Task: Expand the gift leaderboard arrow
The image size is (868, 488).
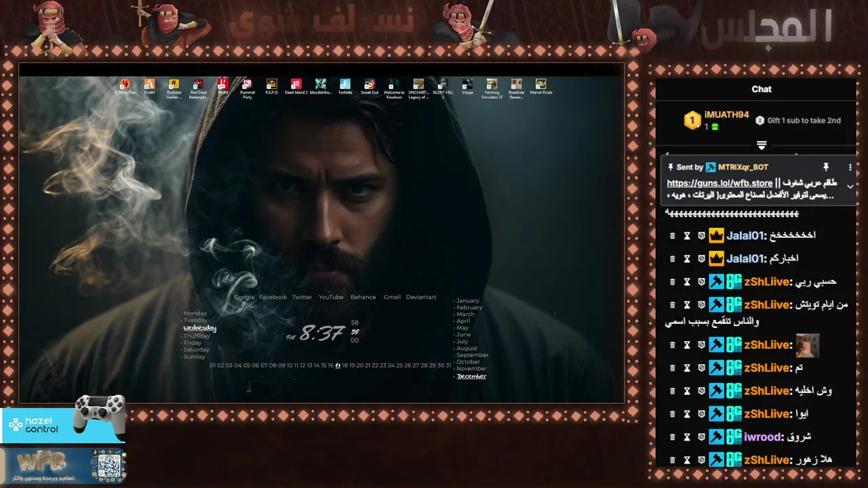Action: tap(762, 145)
